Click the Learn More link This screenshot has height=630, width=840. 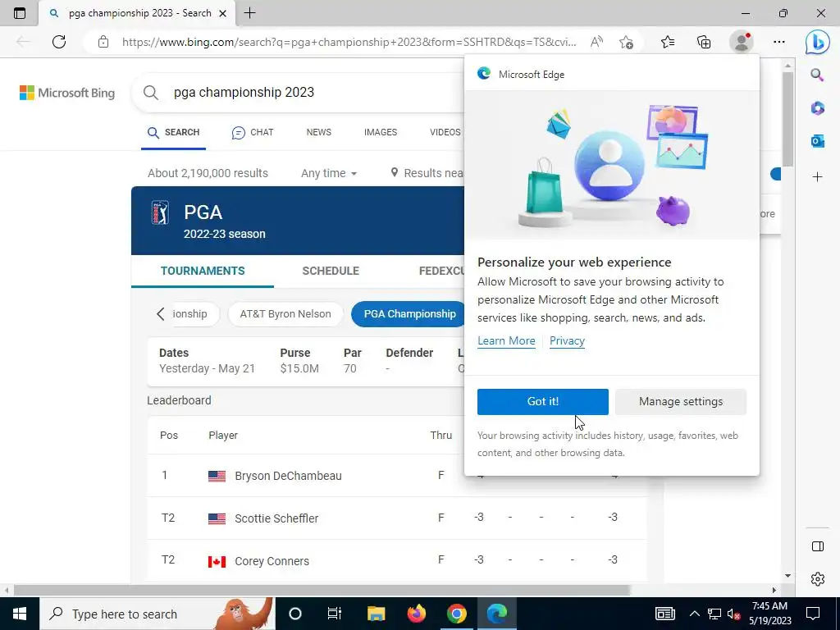506,341
